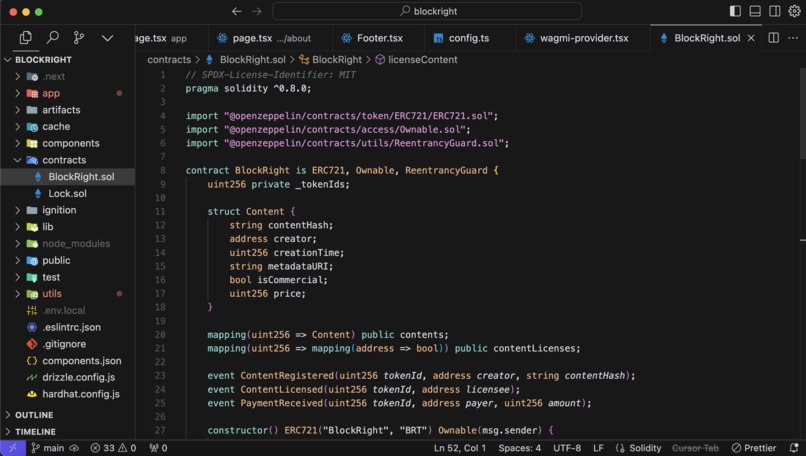The height and width of the screenshot is (456, 806).
Task: Collapse the BLOCKRIGHT explorer section
Action: (67, 60)
